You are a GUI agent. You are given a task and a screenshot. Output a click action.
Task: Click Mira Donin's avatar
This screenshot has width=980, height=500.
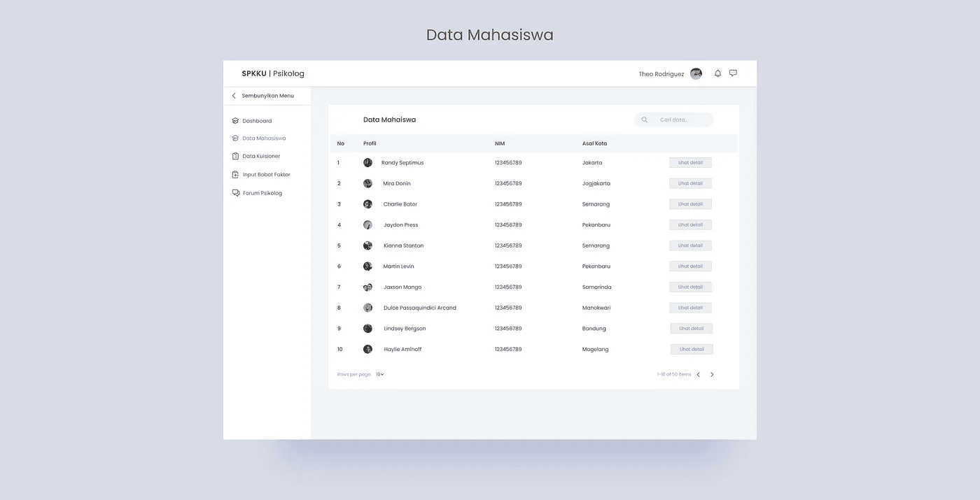tap(367, 183)
